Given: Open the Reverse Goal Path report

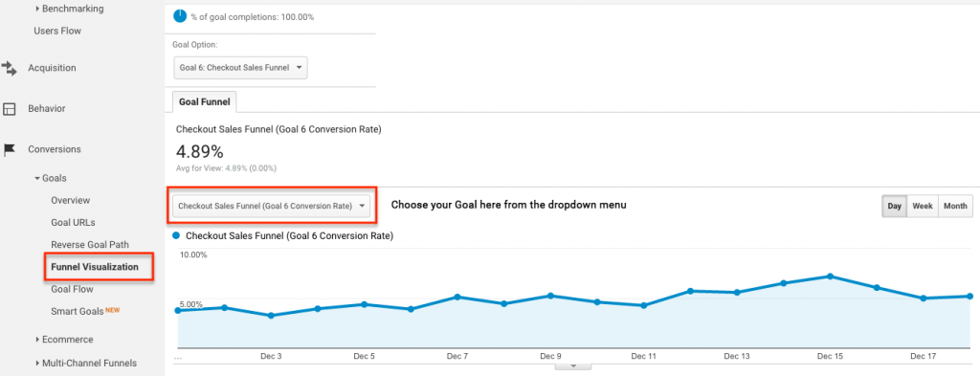Looking at the screenshot, I should point(90,245).
